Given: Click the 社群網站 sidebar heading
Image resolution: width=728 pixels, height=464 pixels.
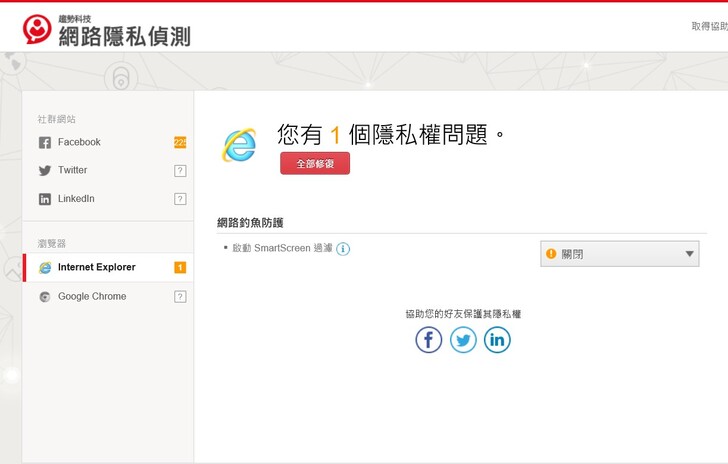Looking at the screenshot, I should (x=57, y=119).
